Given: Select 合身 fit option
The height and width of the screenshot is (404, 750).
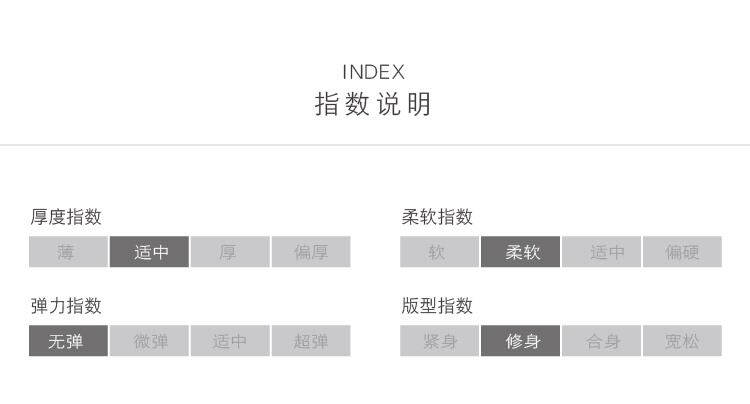Looking at the screenshot, I should coord(601,341).
